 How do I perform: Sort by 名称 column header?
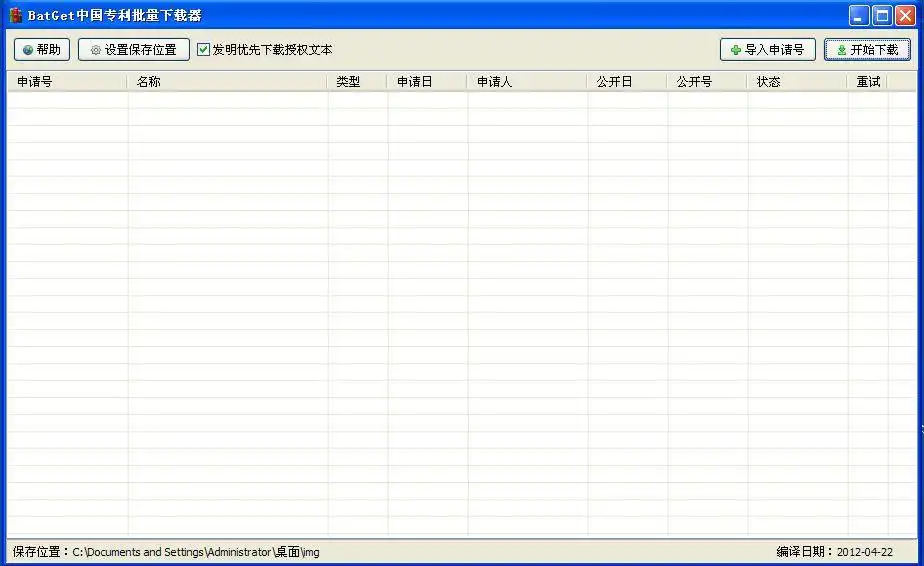(227, 81)
